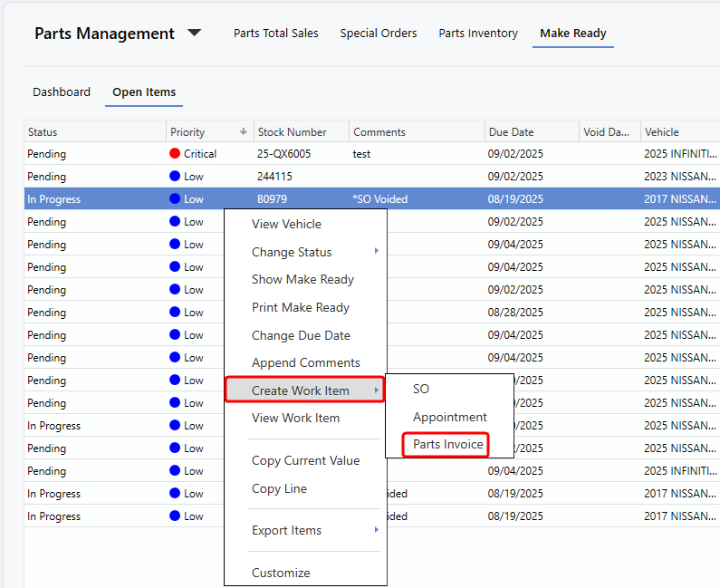The image size is (720, 588).
Task: Open Customize at the menu bottom
Action: (281, 573)
